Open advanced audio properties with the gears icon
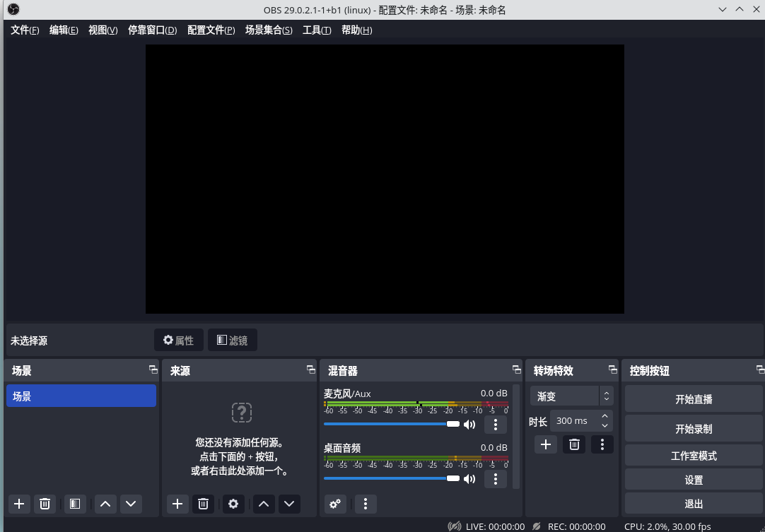Image resolution: width=765 pixels, height=532 pixels. [x=335, y=504]
